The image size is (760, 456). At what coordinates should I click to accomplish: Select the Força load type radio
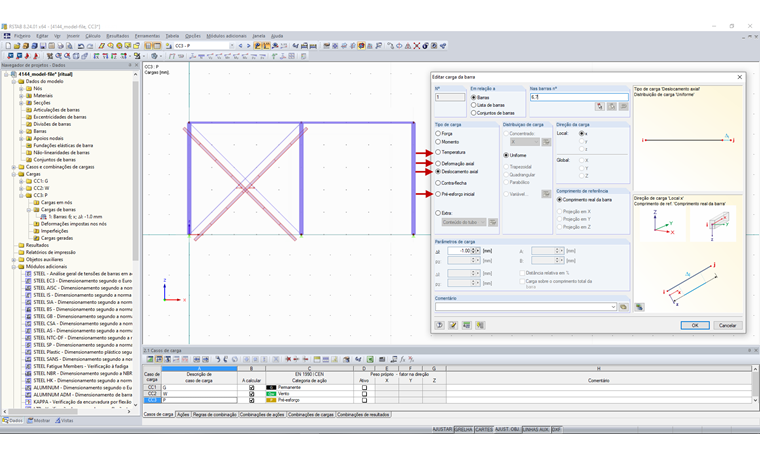tap(438, 133)
